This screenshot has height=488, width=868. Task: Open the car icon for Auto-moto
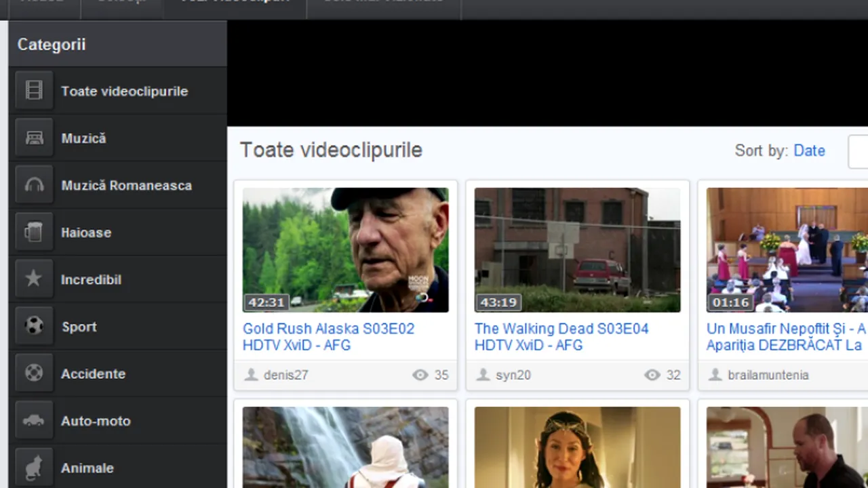click(x=34, y=421)
